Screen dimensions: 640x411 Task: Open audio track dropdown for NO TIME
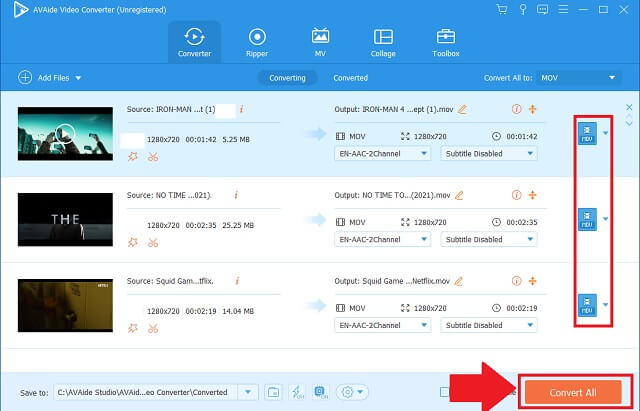pyautogui.click(x=382, y=240)
